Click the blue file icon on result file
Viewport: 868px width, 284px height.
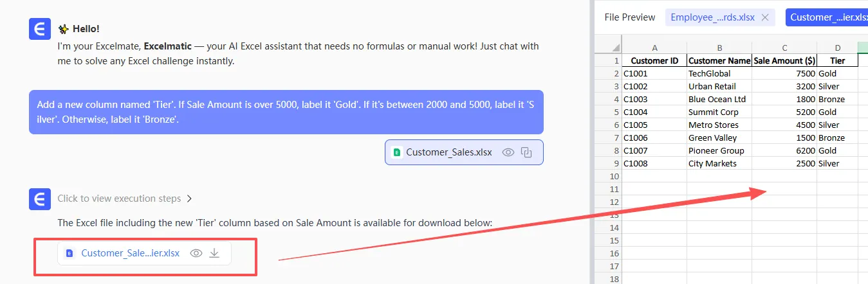[69, 253]
